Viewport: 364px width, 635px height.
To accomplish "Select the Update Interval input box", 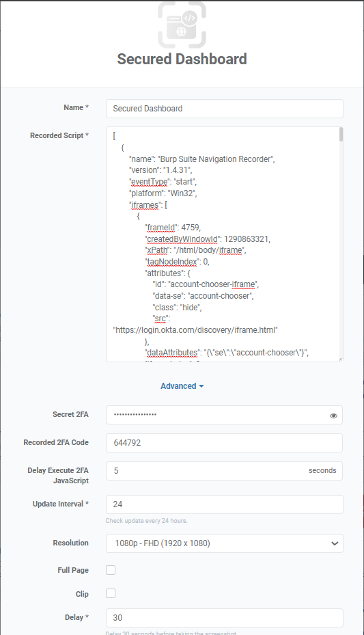I will click(225, 504).
